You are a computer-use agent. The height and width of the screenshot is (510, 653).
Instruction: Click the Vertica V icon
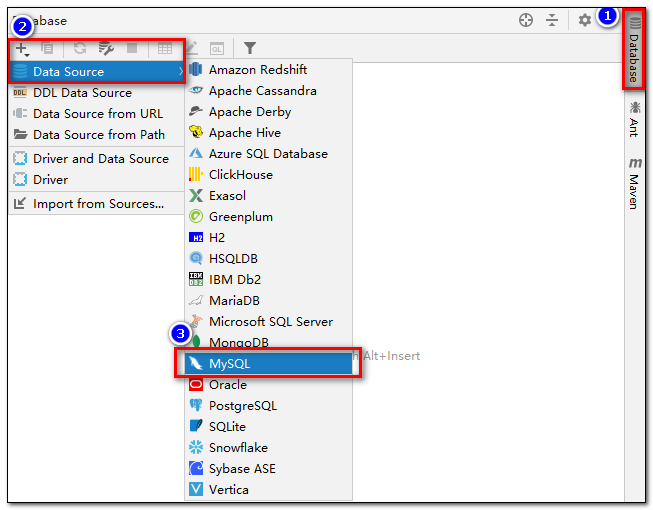196,489
